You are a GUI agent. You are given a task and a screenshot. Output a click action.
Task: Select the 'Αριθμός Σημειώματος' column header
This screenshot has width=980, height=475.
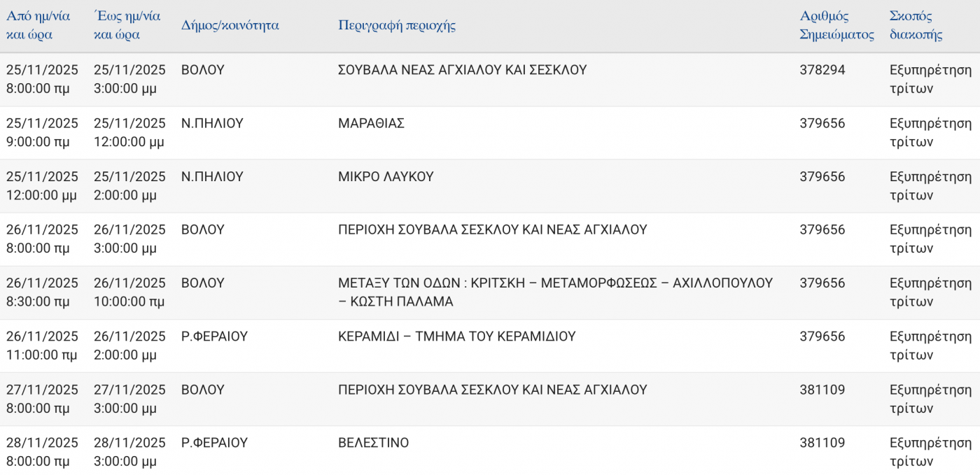click(x=836, y=25)
